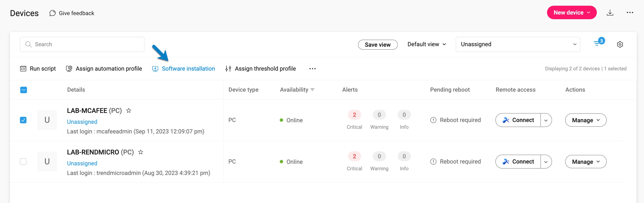
Task: Click the download export icon
Action: pyautogui.click(x=610, y=13)
